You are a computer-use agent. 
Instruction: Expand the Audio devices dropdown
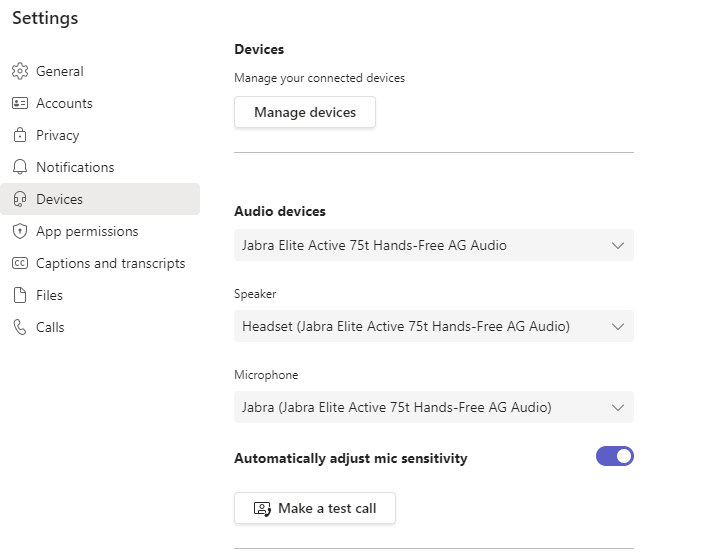434,245
